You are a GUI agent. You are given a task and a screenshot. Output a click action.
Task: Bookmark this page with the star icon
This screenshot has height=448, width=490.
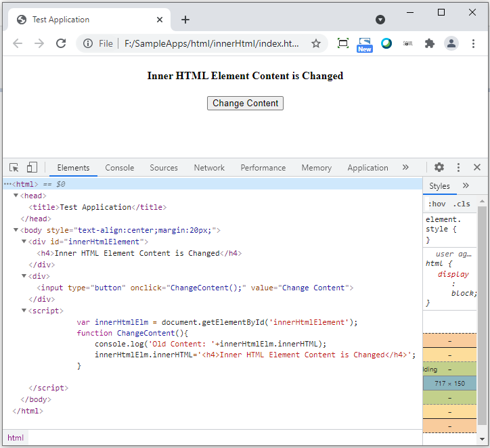(x=316, y=43)
